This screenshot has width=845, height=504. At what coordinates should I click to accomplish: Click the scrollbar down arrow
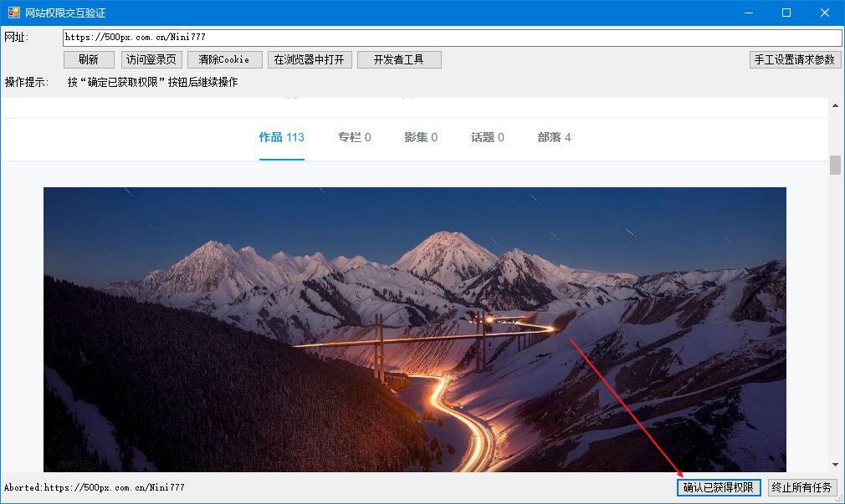(835, 465)
